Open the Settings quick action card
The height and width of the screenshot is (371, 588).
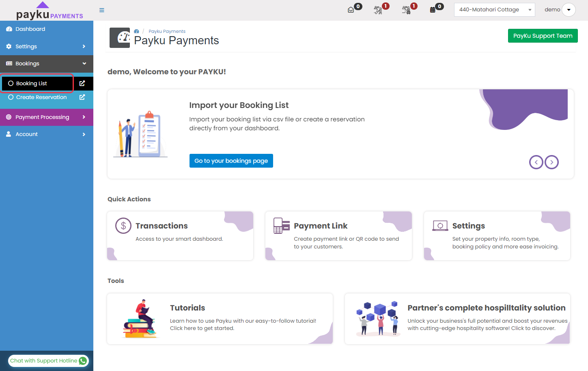(x=497, y=236)
